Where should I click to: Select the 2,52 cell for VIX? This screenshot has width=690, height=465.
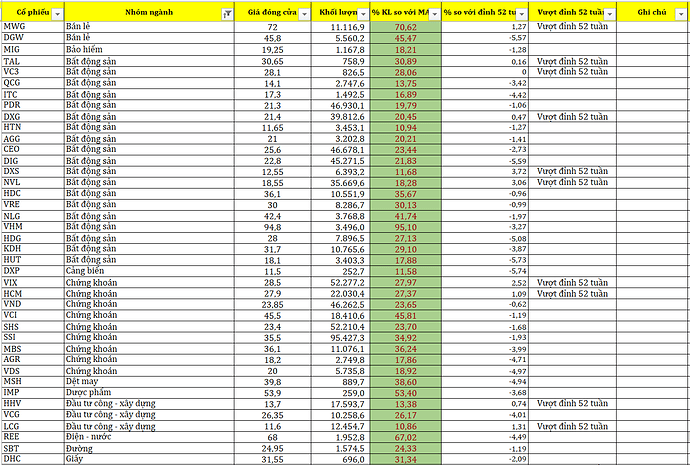[485, 282]
